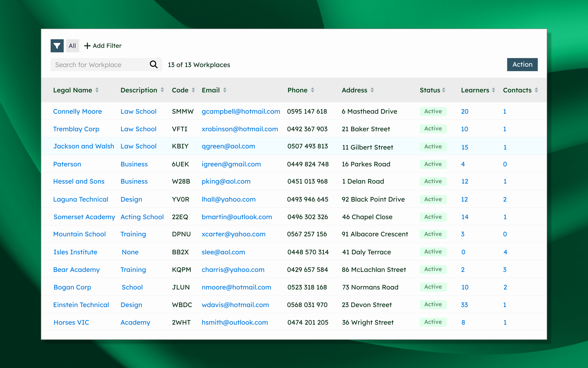This screenshot has width=588, height=368.
Task: Click the funnel filter icon
Action: point(57,46)
